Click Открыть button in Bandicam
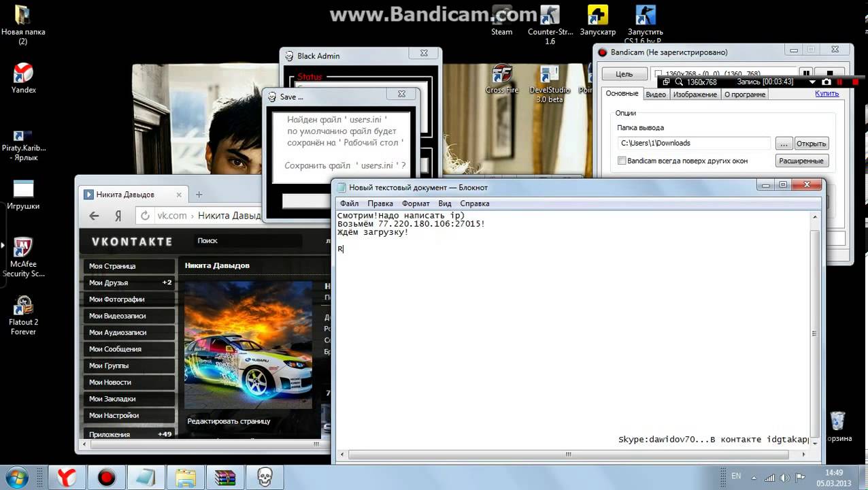Viewport: 868px width, 490px height. [811, 144]
